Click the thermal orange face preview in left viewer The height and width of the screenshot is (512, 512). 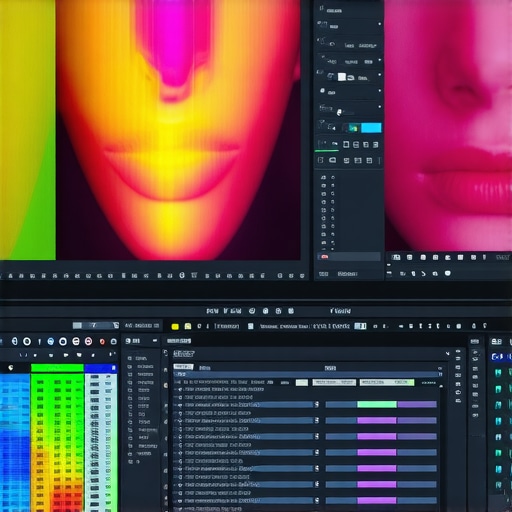(178, 130)
